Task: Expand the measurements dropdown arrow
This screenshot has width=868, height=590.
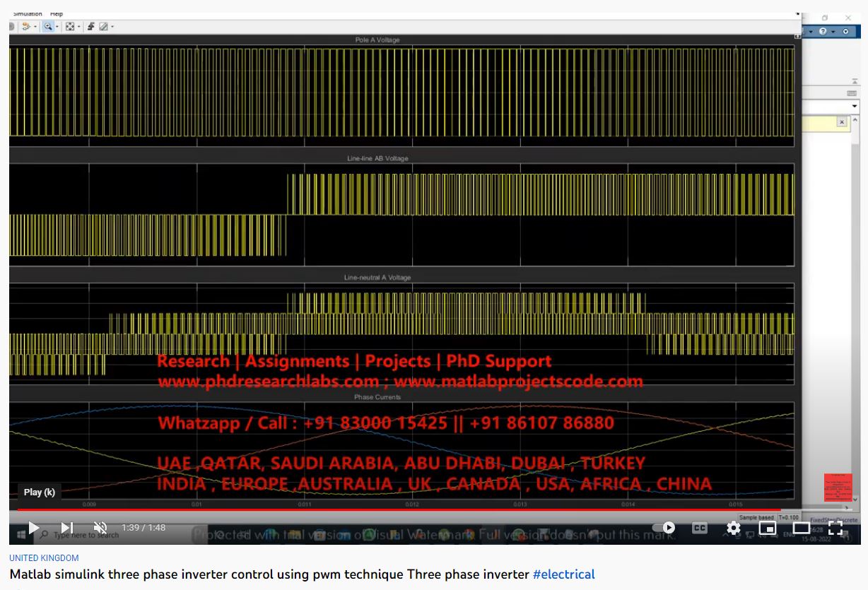Action: pos(112,27)
